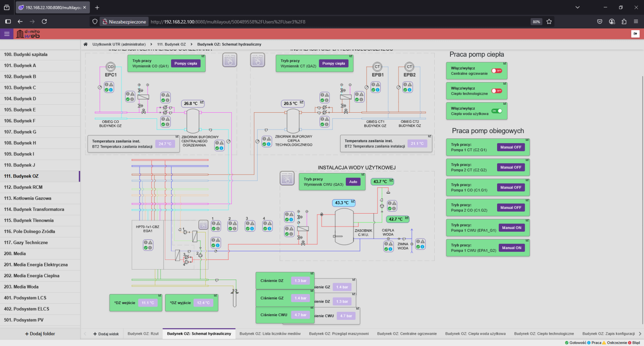This screenshot has width=644, height=346.
Task: Turn off the Ciepła woda użytkowa switch
Action: 497,111
